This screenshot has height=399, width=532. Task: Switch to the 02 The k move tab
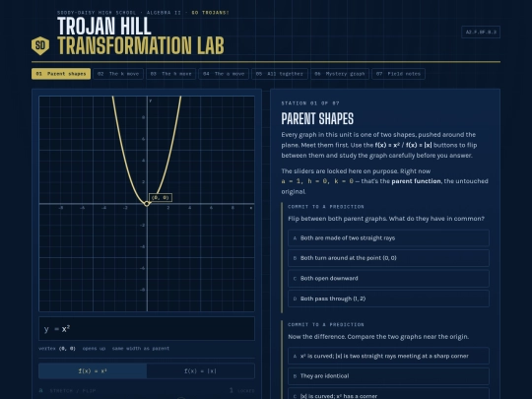coord(118,74)
